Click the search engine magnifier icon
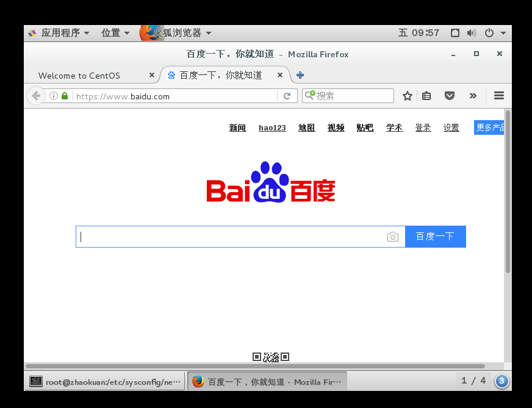Screen dimensions: 532x408 point(309,95)
